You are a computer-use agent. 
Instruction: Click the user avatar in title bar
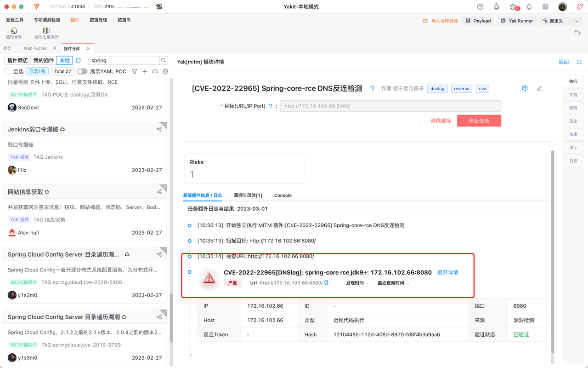(563, 7)
